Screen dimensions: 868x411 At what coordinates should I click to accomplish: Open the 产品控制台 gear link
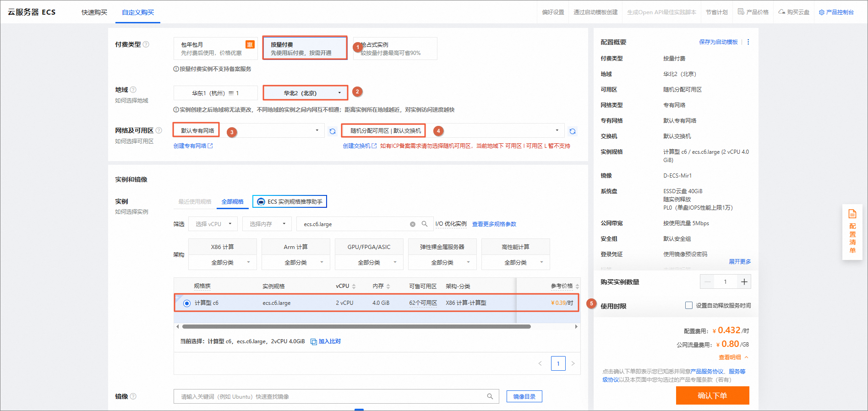point(836,12)
